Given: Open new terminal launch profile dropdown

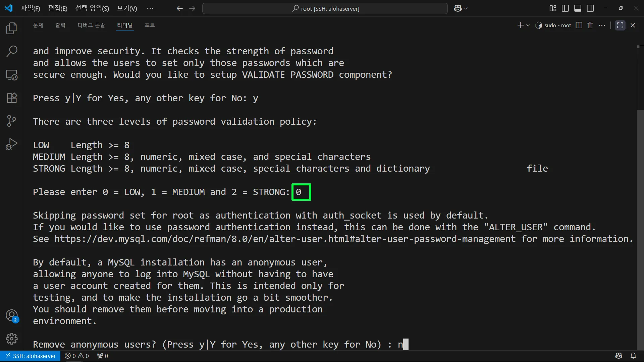Looking at the screenshot, I should [528, 25].
